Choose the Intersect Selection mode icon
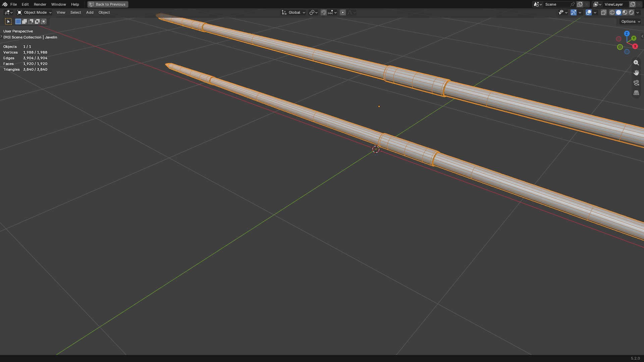Image resolution: width=644 pixels, height=362 pixels. point(44,21)
